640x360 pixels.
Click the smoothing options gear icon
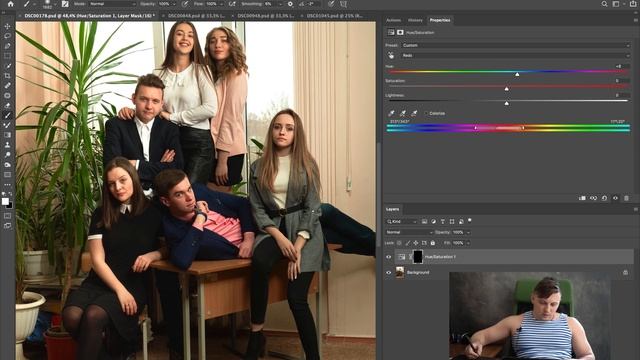(290, 4)
